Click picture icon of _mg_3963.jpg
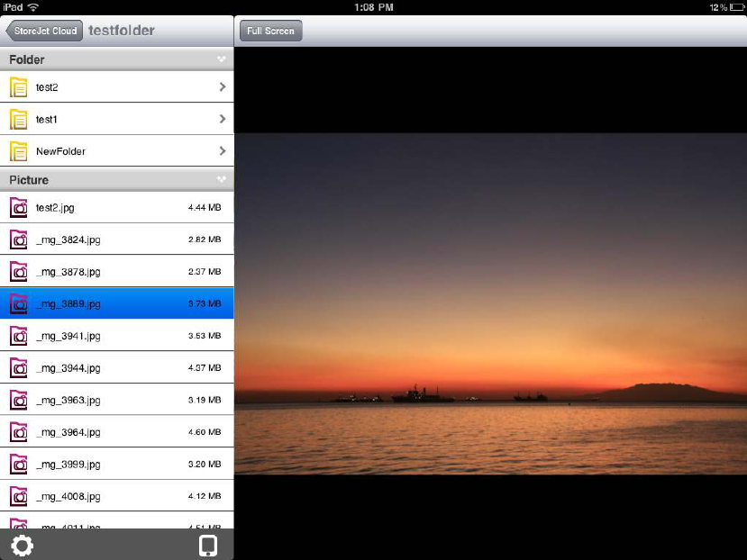 [x=19, y=400]
